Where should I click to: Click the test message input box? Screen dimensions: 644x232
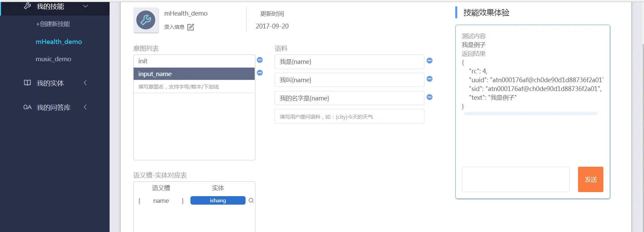(x=516, y=179)
